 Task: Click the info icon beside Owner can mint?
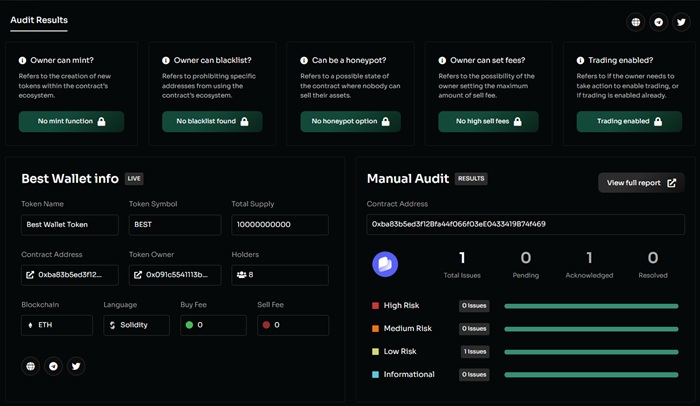point(22,60)
